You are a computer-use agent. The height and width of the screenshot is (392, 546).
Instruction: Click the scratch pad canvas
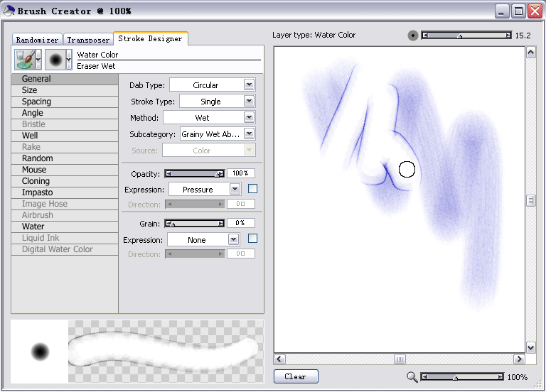click(x=400, y=200)
